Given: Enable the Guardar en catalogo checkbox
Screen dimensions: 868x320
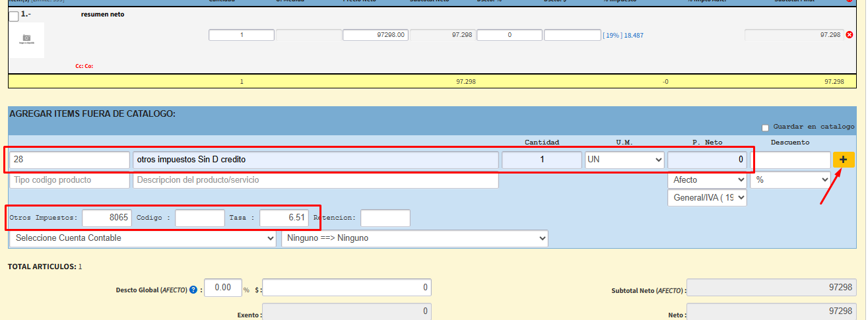Looking at the screenshot, I should pyautogui.click(x=765, y=127).
